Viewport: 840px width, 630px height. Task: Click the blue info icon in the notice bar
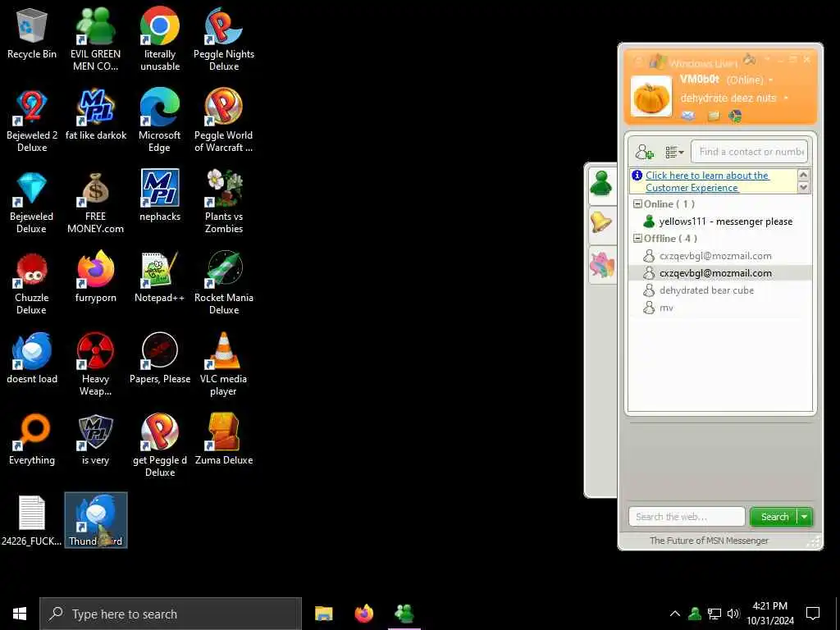tap(637, 176)
